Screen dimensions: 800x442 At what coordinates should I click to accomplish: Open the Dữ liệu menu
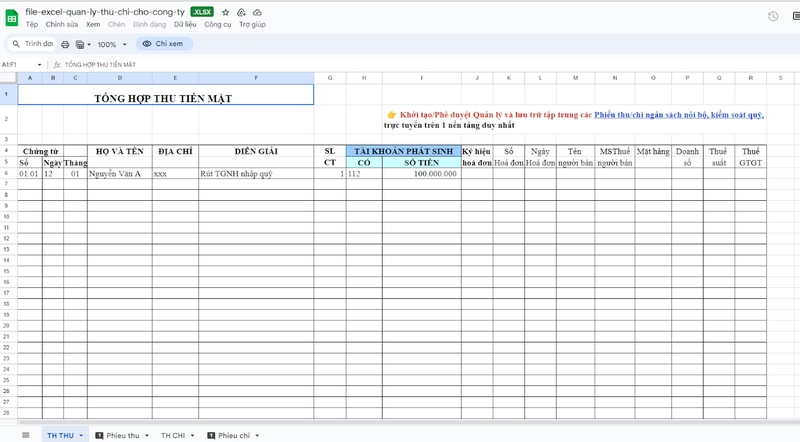point(185,24)
